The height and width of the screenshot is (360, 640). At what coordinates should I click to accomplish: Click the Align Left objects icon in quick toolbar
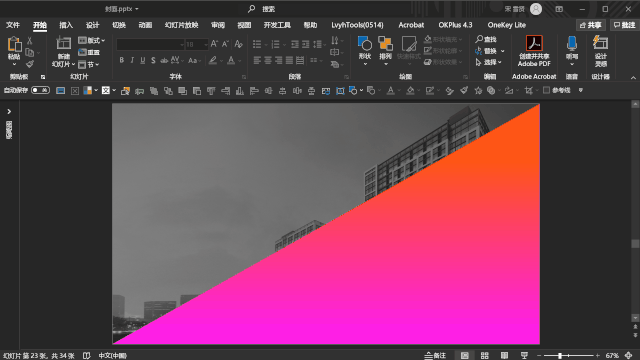[x=254, y=91]
